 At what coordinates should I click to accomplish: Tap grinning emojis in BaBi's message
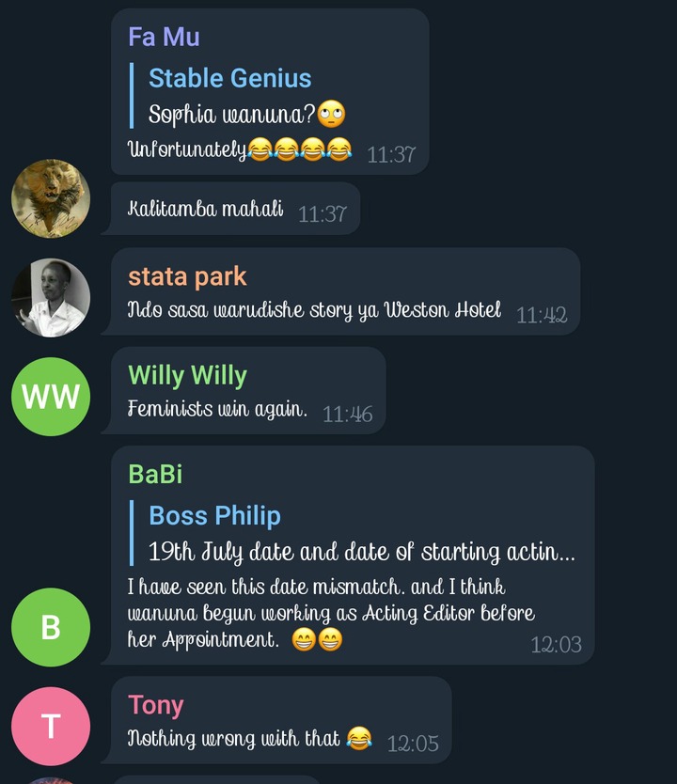pos(318,639)
